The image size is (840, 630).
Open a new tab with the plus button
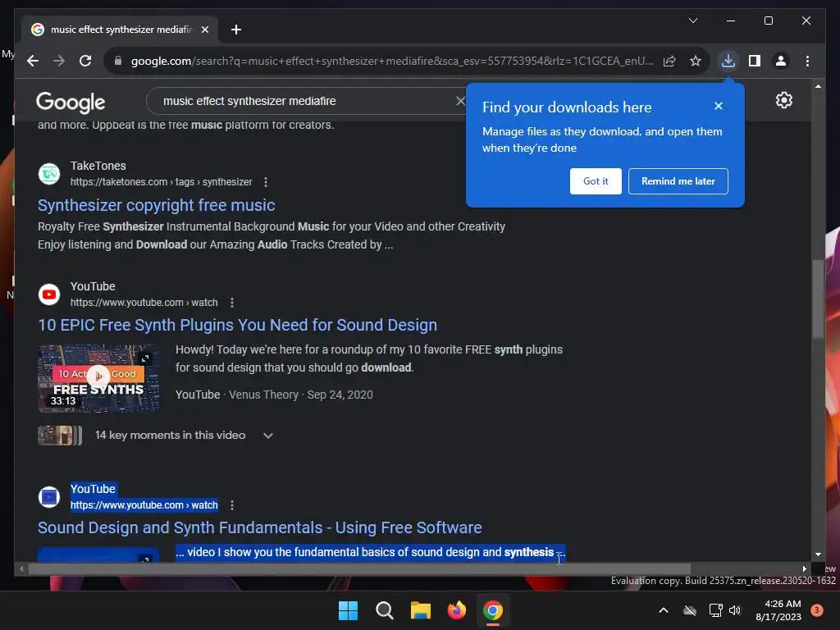236,30
